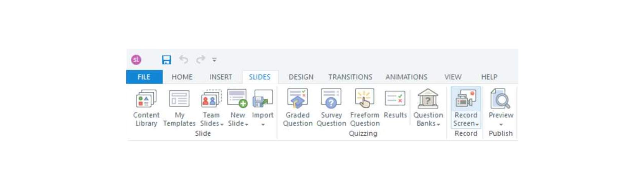The image size is (644, 191).
Task: Switch to the DESIGN tab
Action: [x=301, y=77]
